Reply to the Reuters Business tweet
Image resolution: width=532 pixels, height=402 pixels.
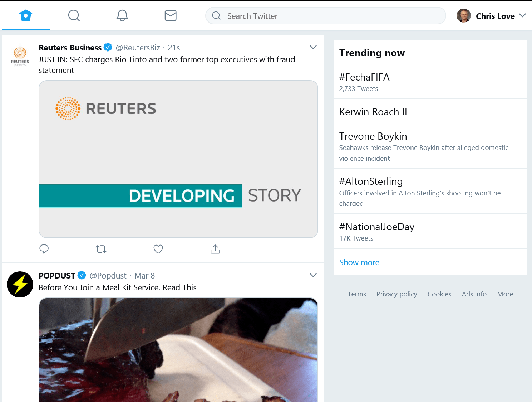[44, 249]
